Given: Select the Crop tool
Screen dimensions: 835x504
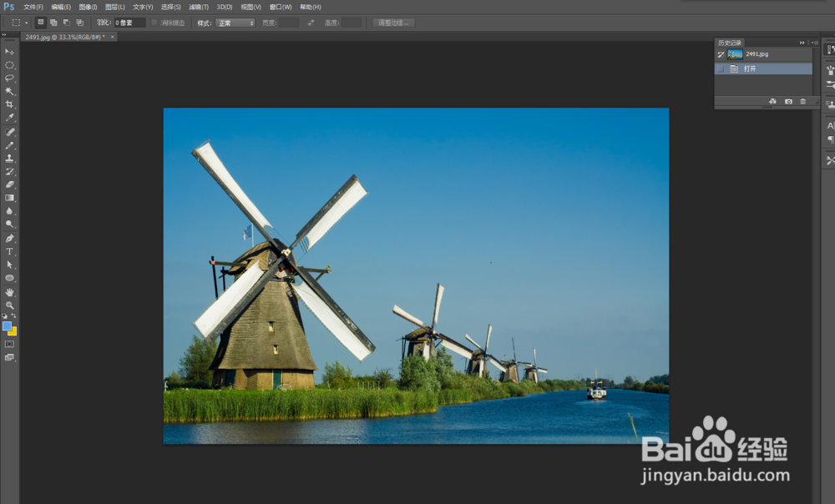Looking at the screenshot, I should (9, 104).
